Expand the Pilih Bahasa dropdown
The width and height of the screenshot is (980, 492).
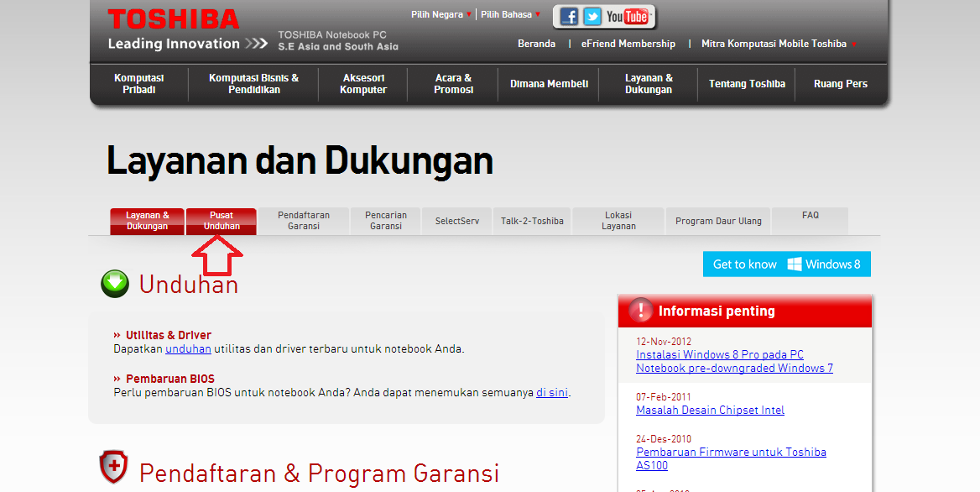pyautogui.click(x=511, y=14)
